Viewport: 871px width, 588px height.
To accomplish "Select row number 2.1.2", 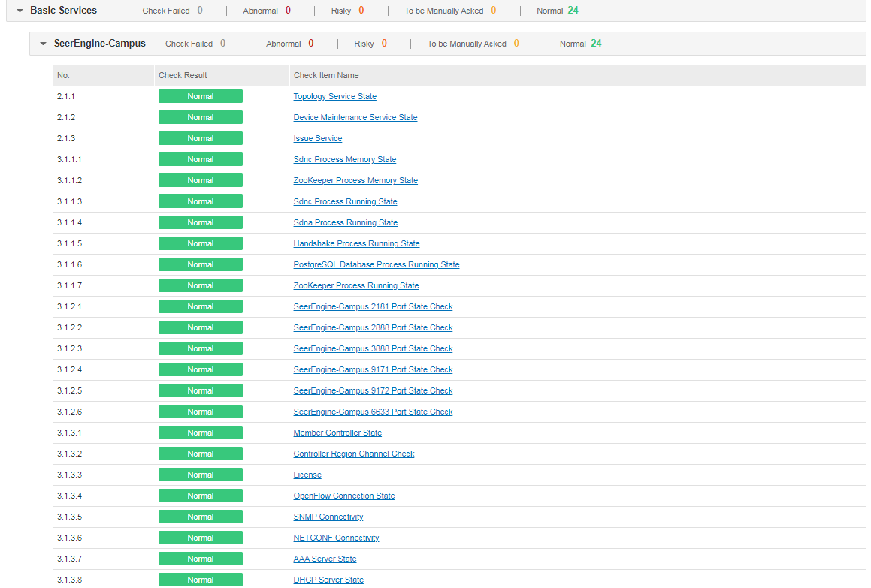I will (x=66, y=117).
